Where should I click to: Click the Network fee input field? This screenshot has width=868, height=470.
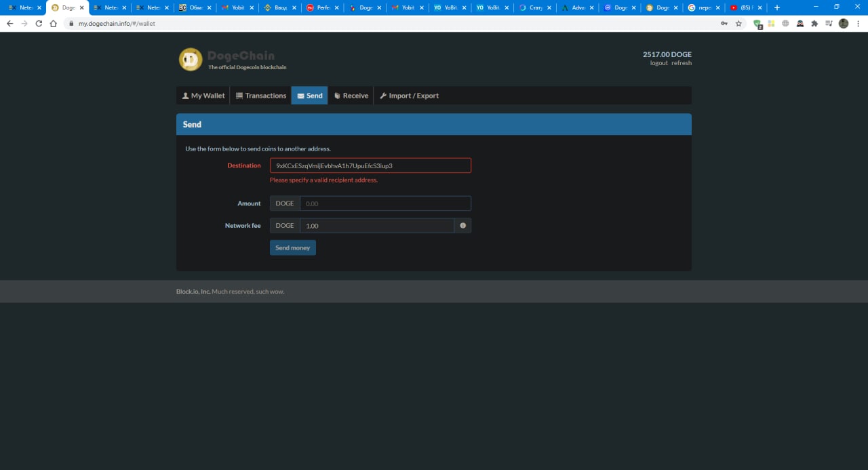pyautogui.click(x=377, y=226)
